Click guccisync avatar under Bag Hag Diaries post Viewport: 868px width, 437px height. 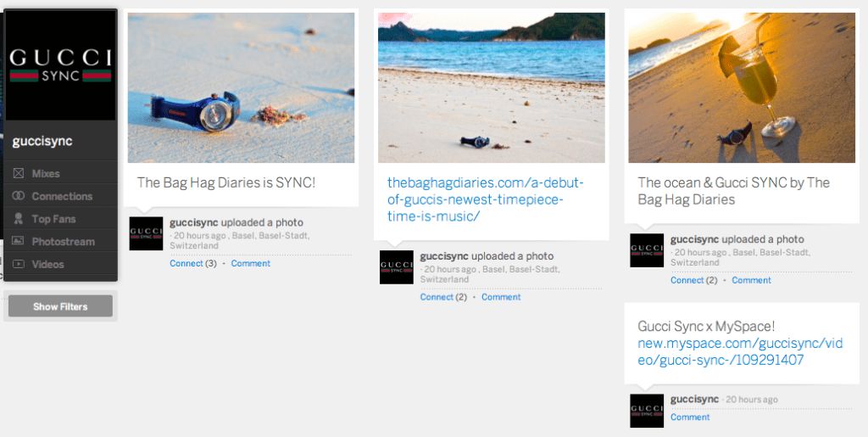click(x=146, y=233)
